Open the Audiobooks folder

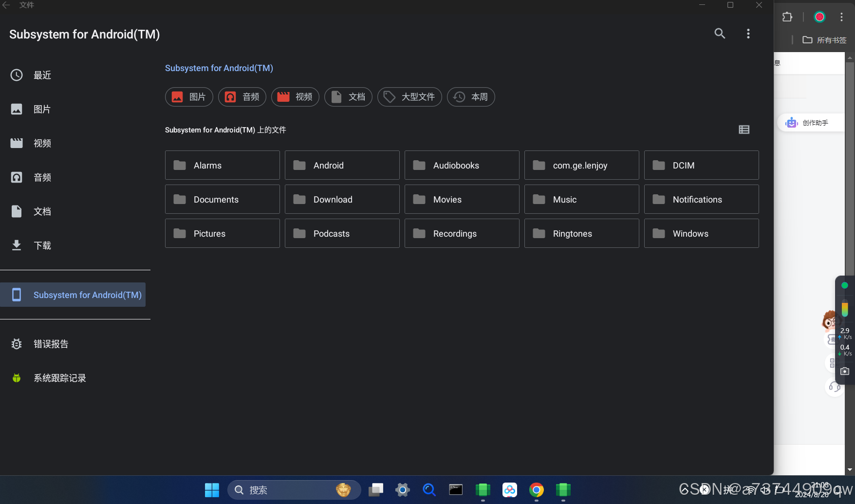(462, 165)
